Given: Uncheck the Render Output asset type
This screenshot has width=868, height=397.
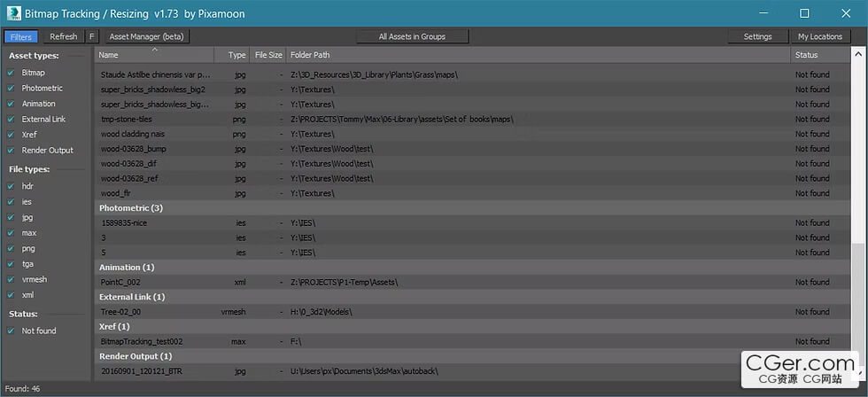Looking at the screenshot, I should pyautogui.click(x=11, y=151).
